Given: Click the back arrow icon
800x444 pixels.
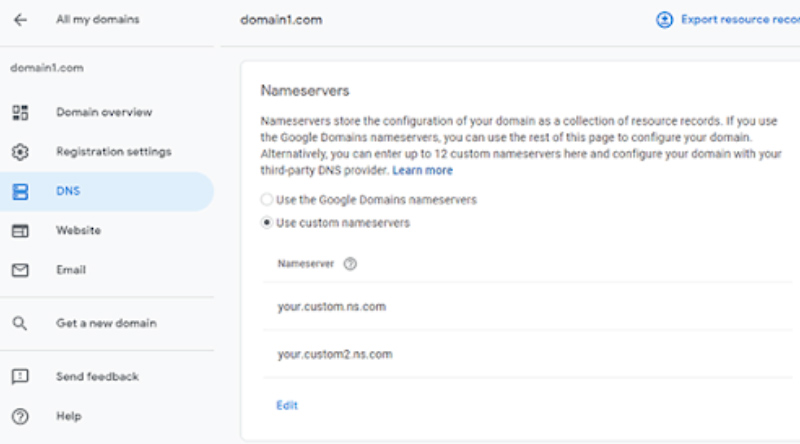Looking at the screenshot, I should 20,20.
